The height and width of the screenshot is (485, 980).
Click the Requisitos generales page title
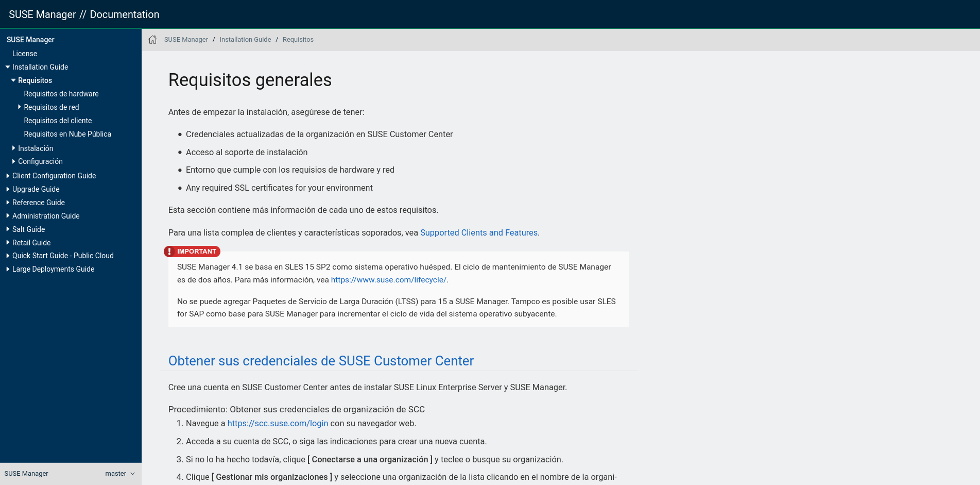(250, 80)
